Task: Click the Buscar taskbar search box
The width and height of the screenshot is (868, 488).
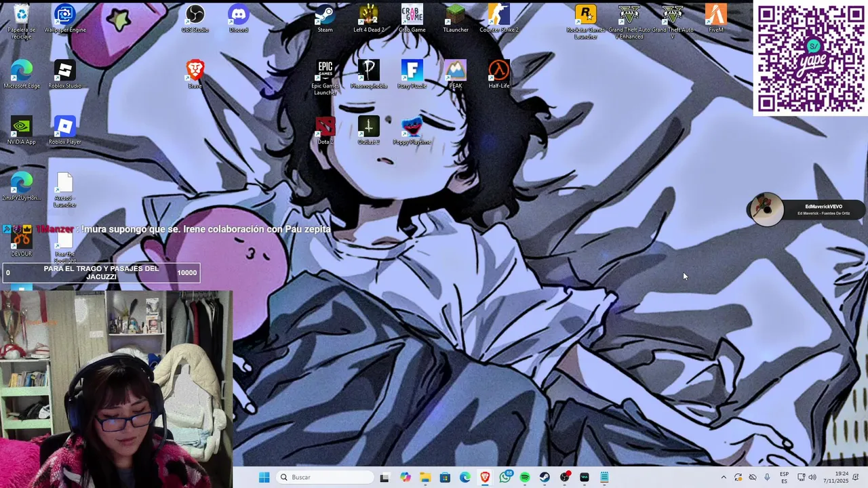Action: pyautogui.click(x=325, y=477)
